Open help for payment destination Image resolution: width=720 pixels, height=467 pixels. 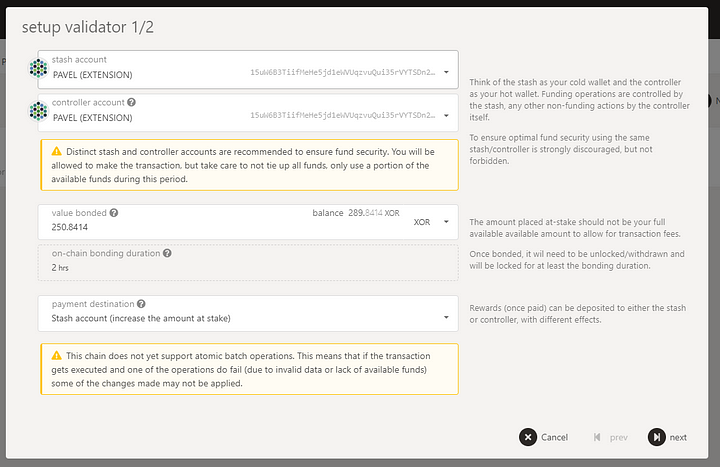click(141, 304)
